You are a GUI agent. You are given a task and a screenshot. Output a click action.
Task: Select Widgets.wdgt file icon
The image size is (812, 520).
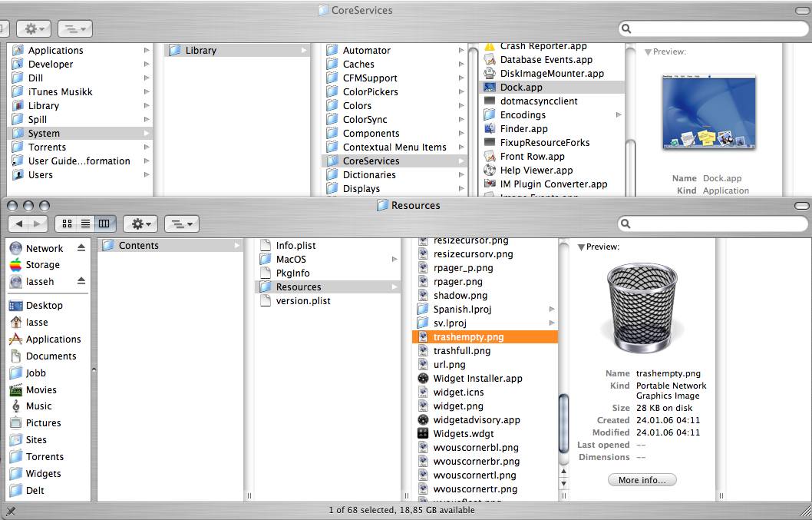pos(423,433)
